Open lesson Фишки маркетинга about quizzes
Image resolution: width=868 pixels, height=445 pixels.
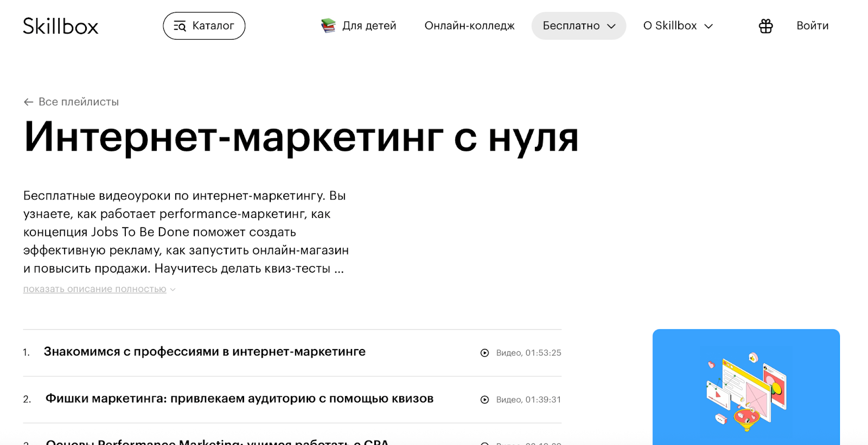point(239,399)
